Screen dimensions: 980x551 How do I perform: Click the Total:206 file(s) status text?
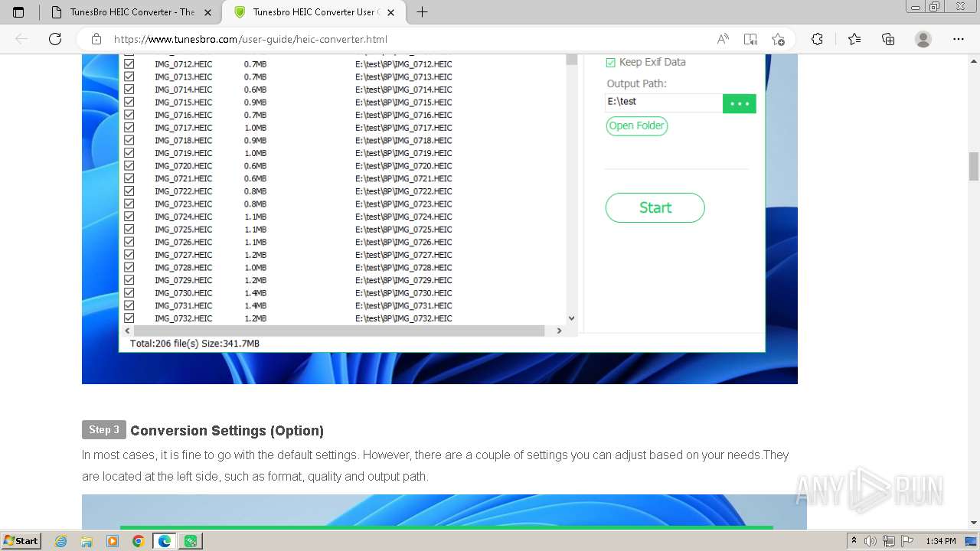(x=194, y=344)
